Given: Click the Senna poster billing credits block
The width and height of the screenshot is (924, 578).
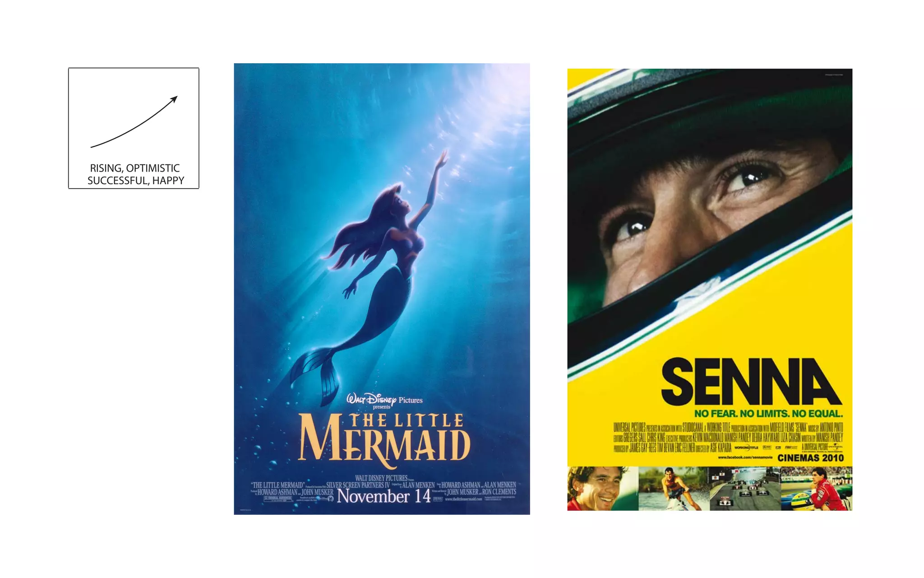Looking at the screenshot, I should (x=728, y=437).
